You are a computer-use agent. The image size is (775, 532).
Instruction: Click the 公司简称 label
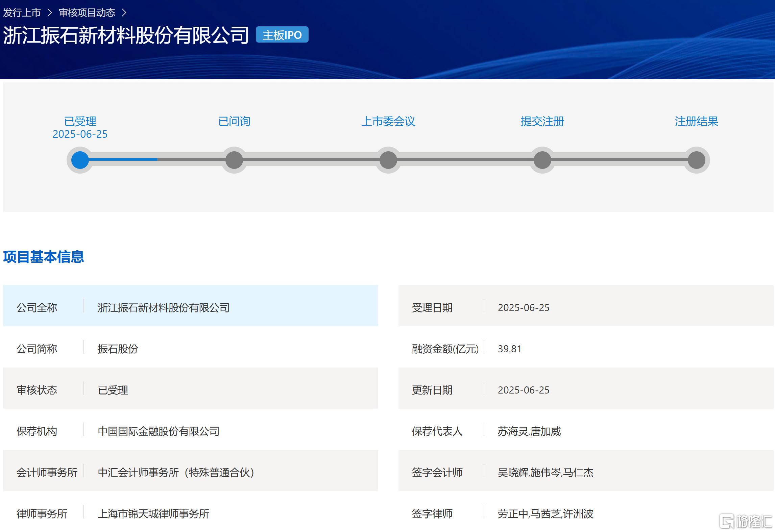37,349
